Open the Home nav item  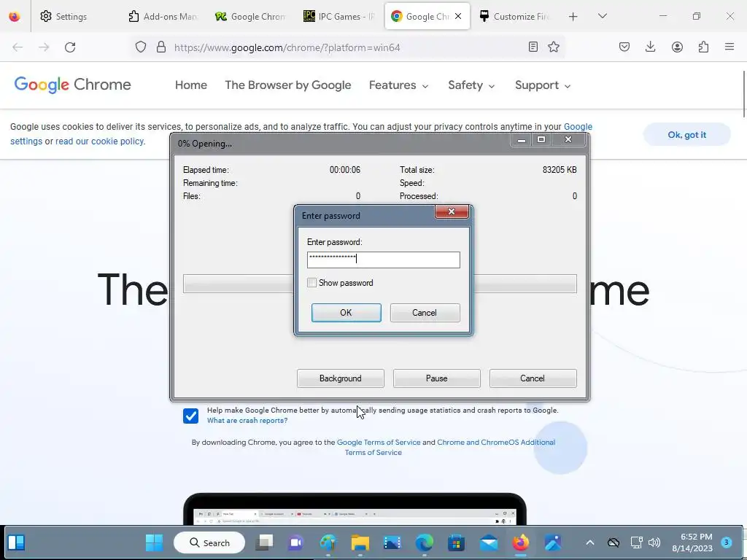191,85
